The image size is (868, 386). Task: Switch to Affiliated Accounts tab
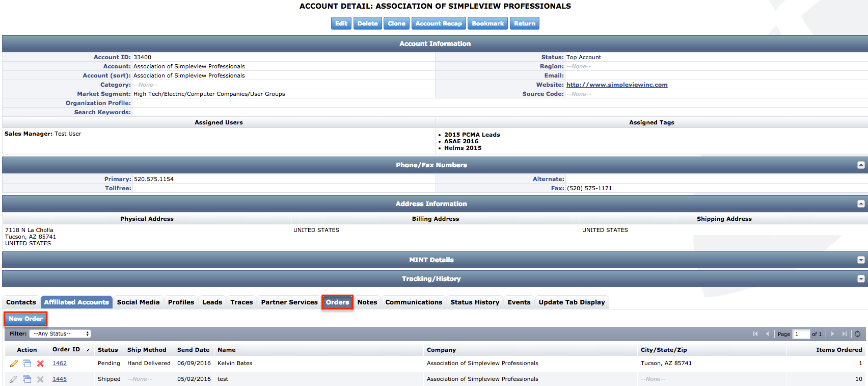pyautogui.click(x=76, y=302)
